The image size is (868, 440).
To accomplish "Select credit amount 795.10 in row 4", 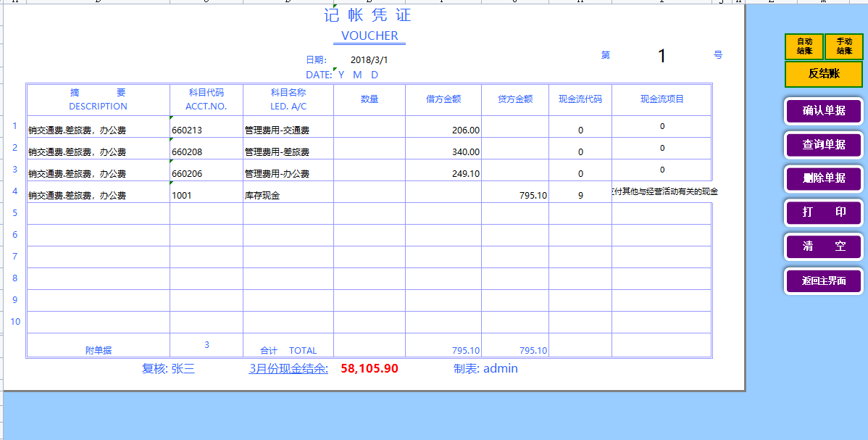I will [515, 192].
